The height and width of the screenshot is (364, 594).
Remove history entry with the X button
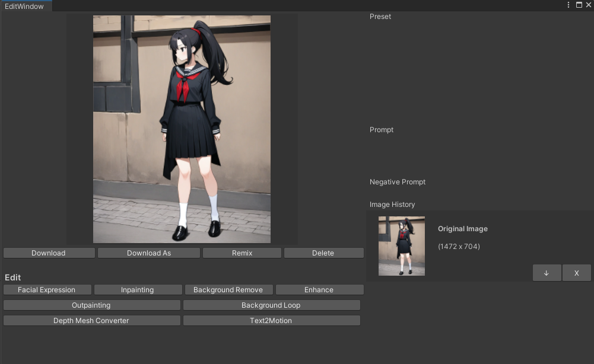click(x=576, y=273)
